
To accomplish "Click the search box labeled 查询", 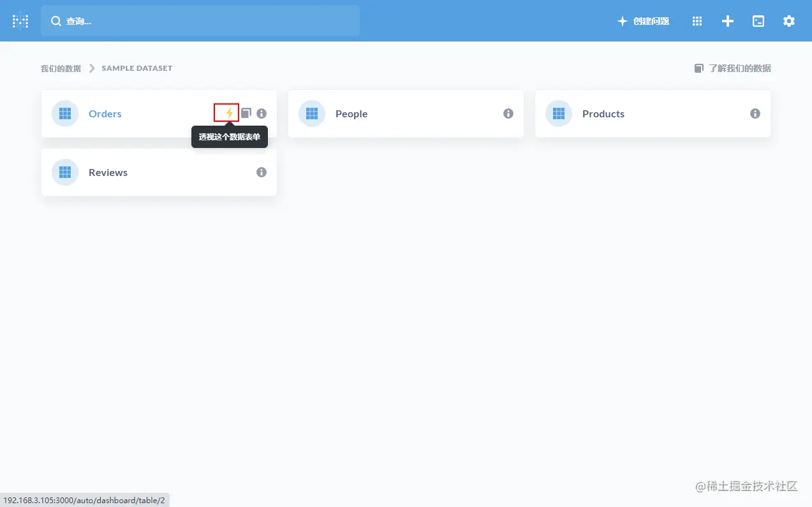I will click(200, 21).
